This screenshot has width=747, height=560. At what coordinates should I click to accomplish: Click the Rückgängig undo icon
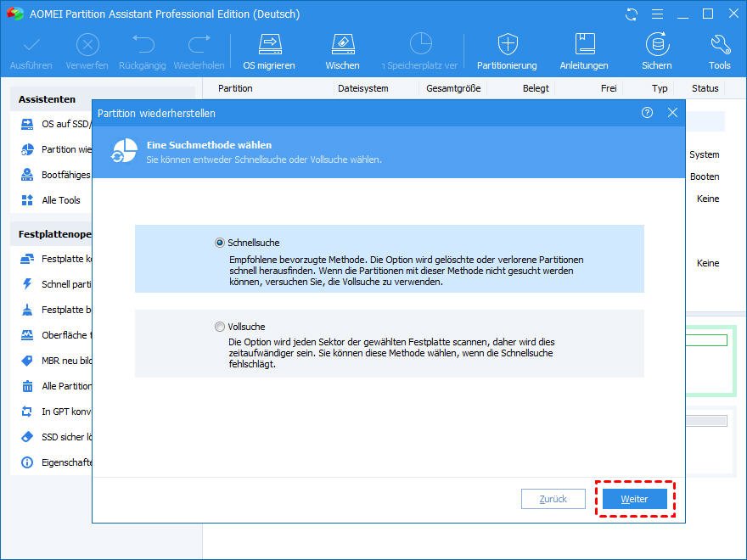pyautogui.click(x=143, y=44)
